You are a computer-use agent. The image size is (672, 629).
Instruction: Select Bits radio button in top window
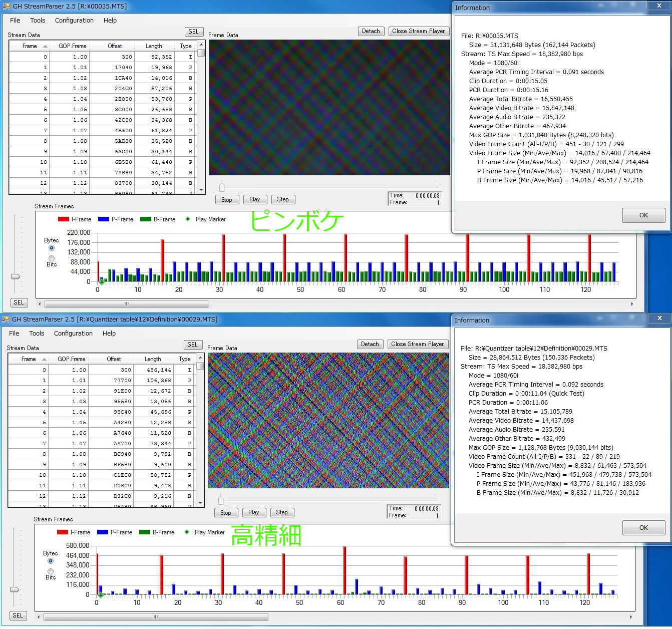coord(51,258)
